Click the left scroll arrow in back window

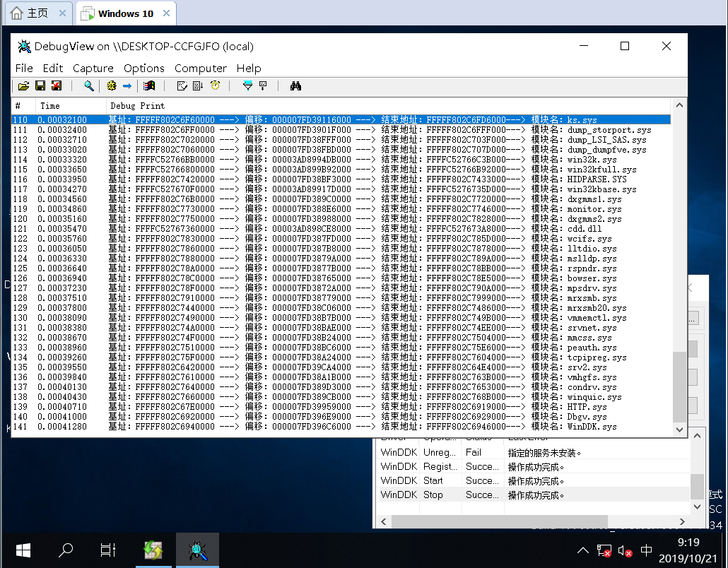384,521
